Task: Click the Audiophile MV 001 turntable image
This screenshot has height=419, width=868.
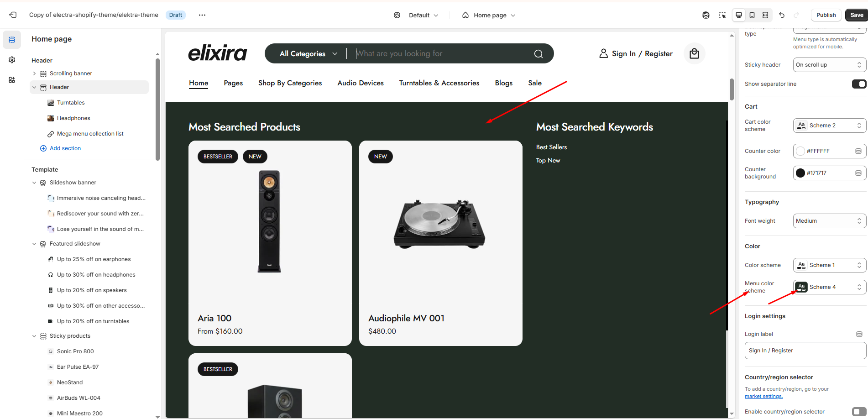Action: pyautogui.click(x=440, y=224)
